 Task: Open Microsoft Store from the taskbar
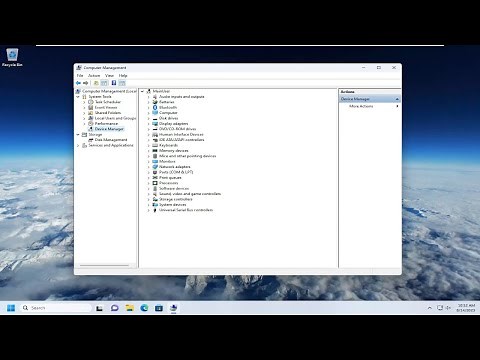tap(159, 308)
